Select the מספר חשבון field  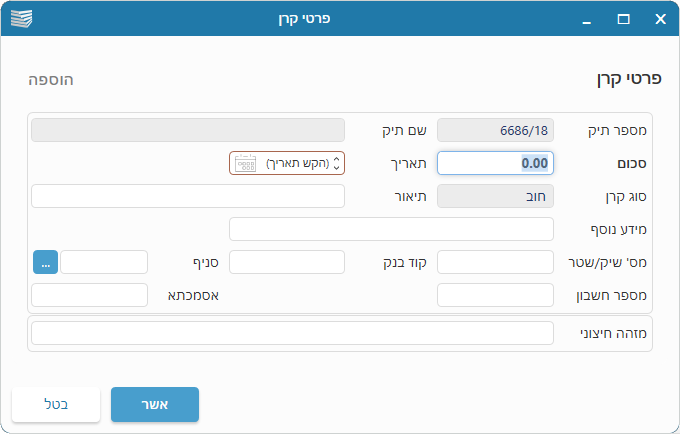pos(495,295)
